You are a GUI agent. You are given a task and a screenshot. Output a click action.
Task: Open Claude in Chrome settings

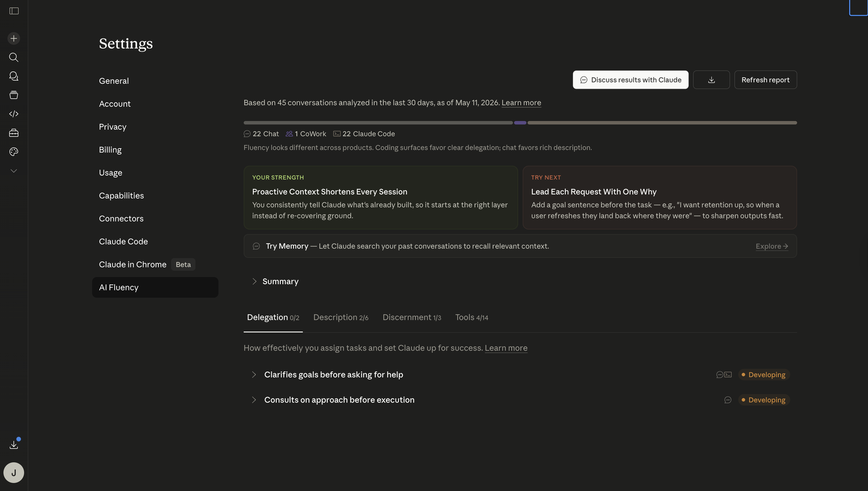155,264
